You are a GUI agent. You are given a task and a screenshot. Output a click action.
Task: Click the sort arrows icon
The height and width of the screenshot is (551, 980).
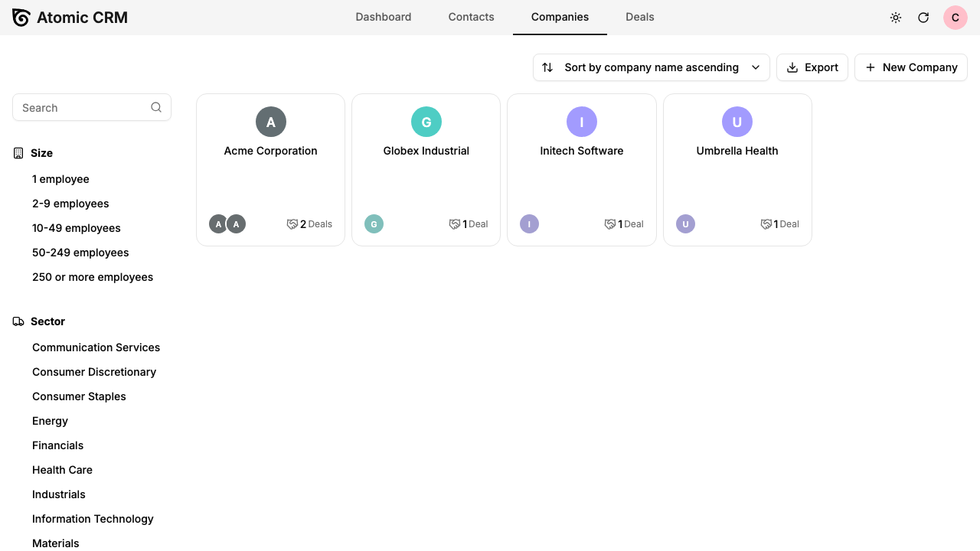coord(547,67)
